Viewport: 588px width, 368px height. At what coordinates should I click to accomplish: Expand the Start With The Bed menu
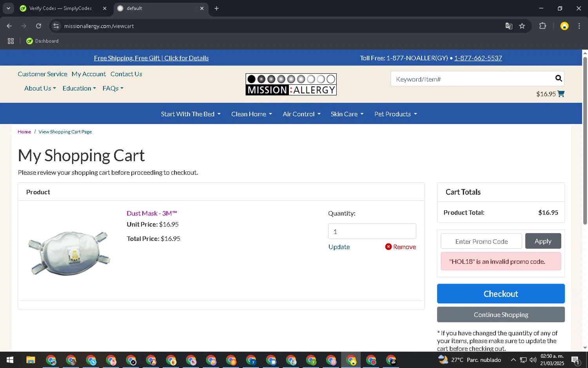tap(191, 114)
